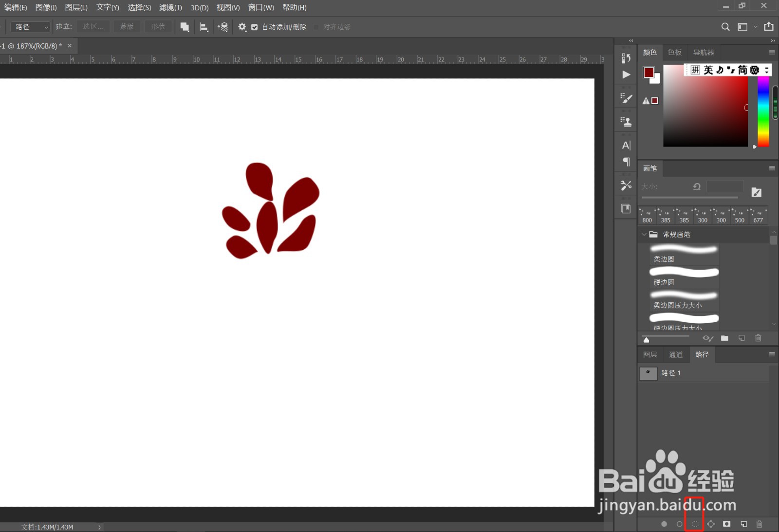The width and height of the screenshot is (779, 532).
Task: Open the Character panel icon
Action: point(626,145)
